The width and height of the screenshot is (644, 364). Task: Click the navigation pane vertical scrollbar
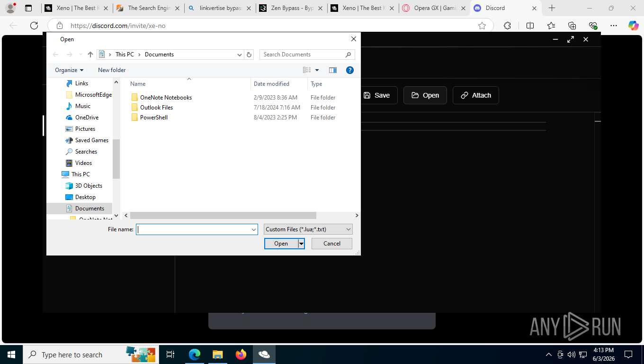pos(116,159)
